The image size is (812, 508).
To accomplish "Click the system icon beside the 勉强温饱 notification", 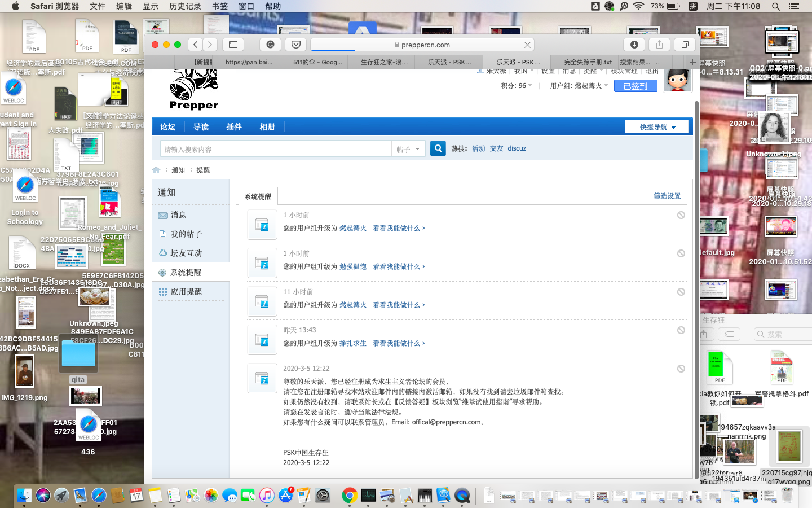I will pos(262,263).
